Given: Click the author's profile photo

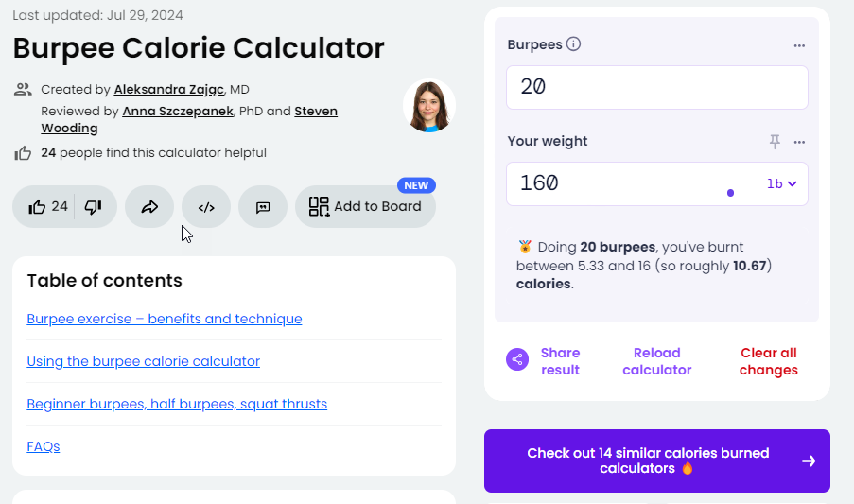Looking at the screenshot, I should click(x=429, y=106).
